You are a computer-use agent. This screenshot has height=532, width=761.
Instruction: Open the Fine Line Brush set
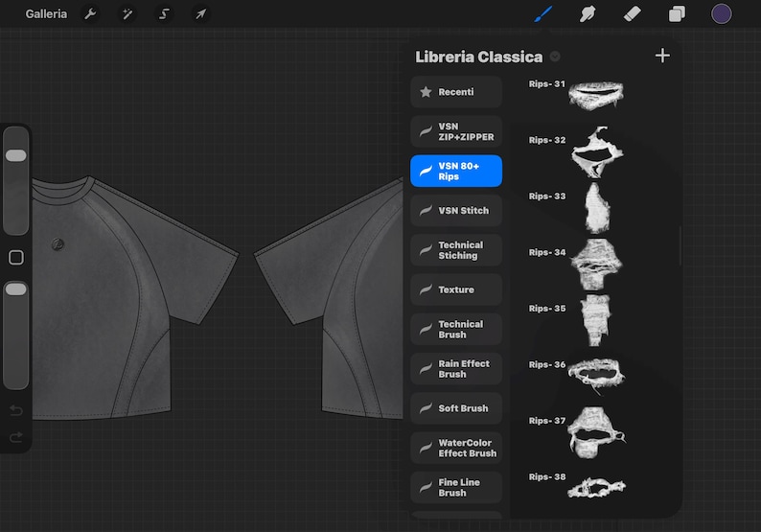pyautogui.click(x=456, y=487)
